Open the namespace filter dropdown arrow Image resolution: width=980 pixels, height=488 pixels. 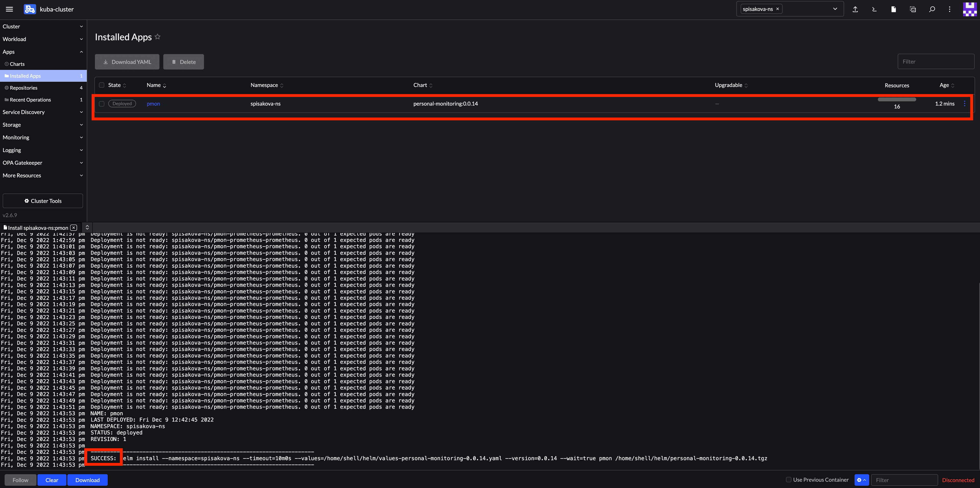(835, 9)
